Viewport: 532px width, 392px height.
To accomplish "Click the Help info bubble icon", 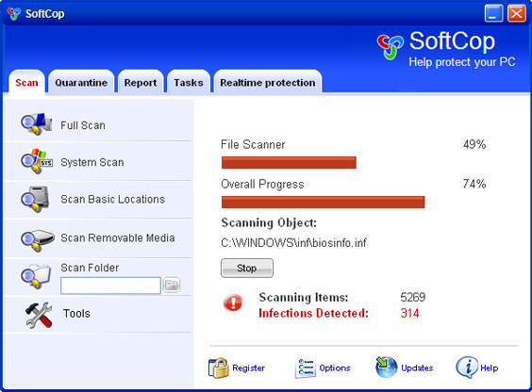I will pos(467,367).
